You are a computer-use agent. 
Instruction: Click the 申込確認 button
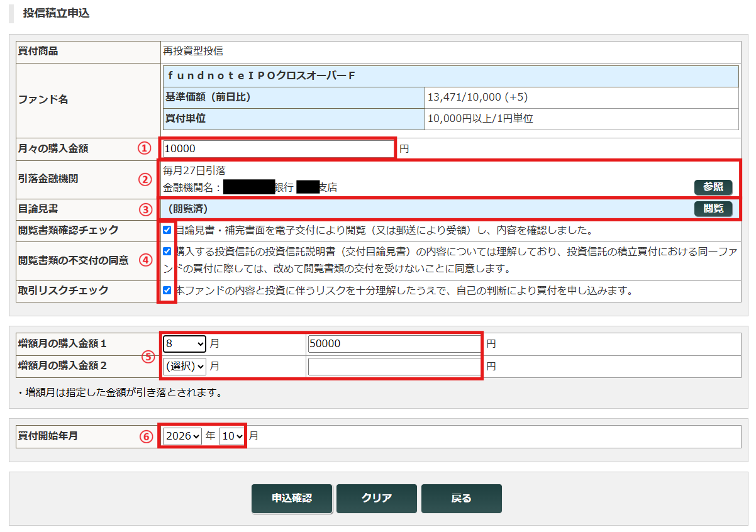click(x=292, y=498)
